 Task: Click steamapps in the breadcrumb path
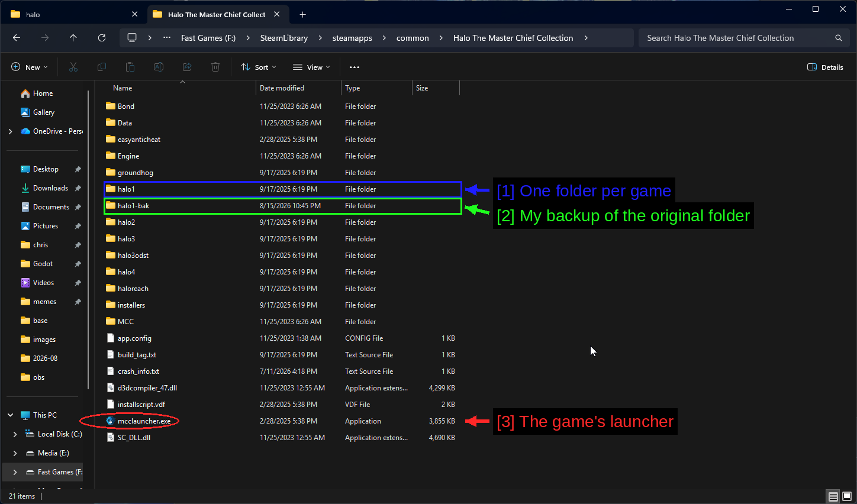(352, 38)
